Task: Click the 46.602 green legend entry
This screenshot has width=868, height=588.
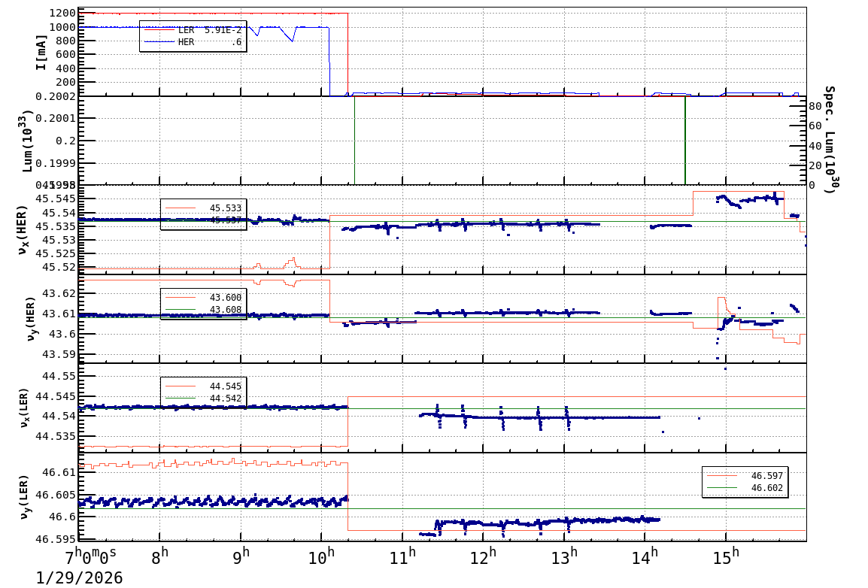Action: click(745, 488)
